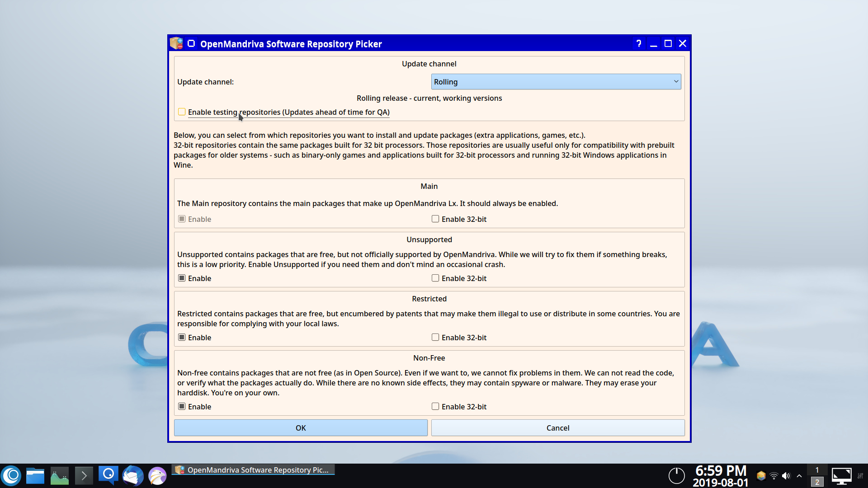
Task: Minimize the Repository Picker window
Action: point(654,43)
